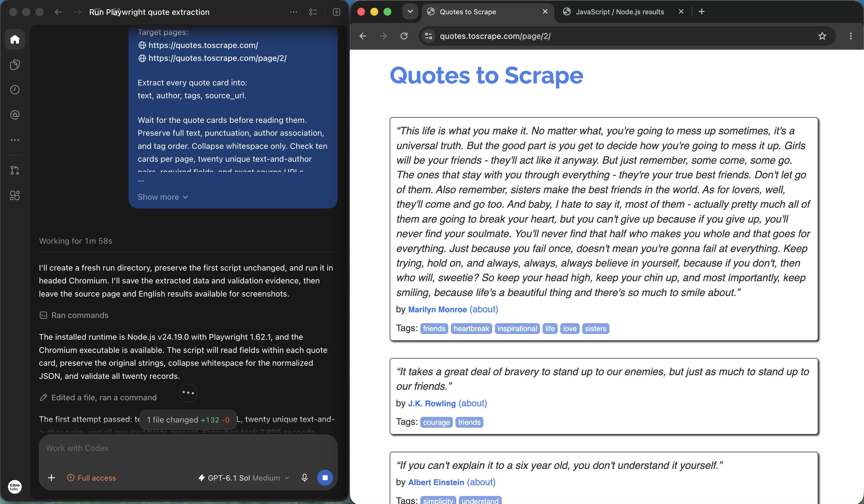
Task: Bookmark this page with the star
Action: 822,36
